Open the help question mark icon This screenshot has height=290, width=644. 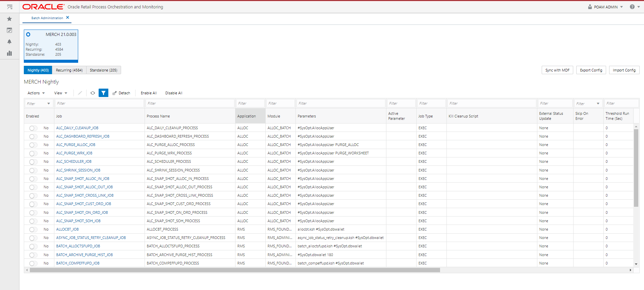tap(632, 7)
